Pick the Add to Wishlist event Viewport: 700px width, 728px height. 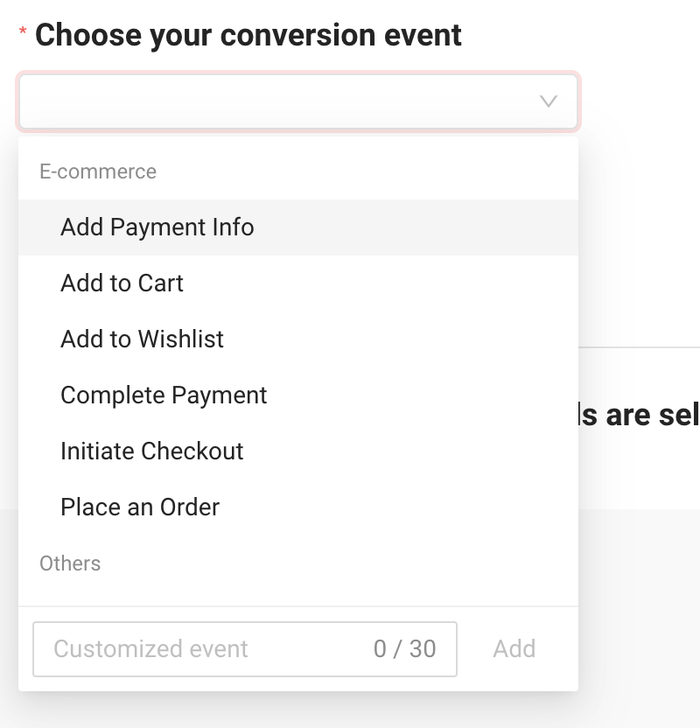(x=143, y=339)
